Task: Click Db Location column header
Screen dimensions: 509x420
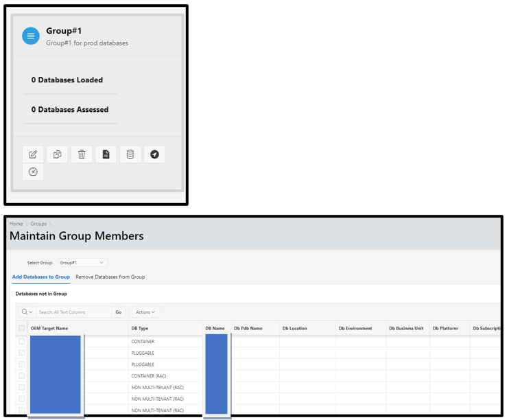Action: [x=294, y=329]
